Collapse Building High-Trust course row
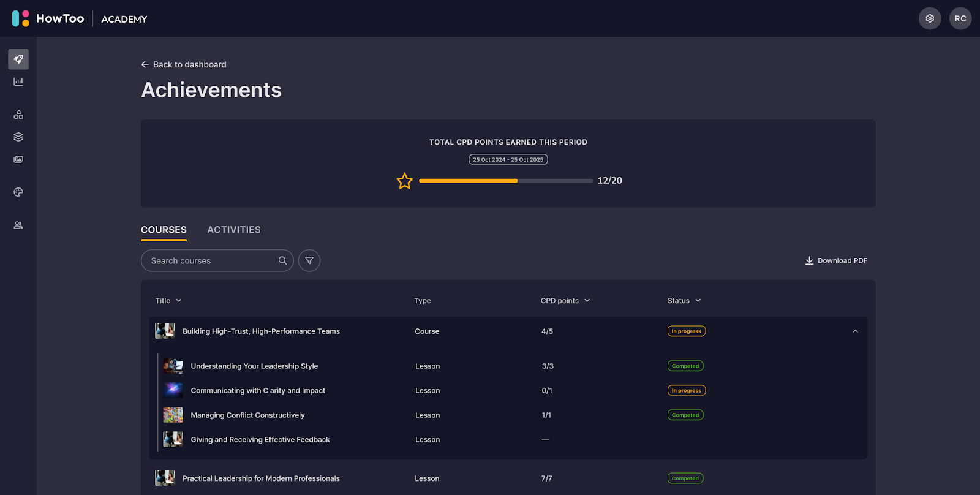The image size is (980, 495). coord(855,331)
